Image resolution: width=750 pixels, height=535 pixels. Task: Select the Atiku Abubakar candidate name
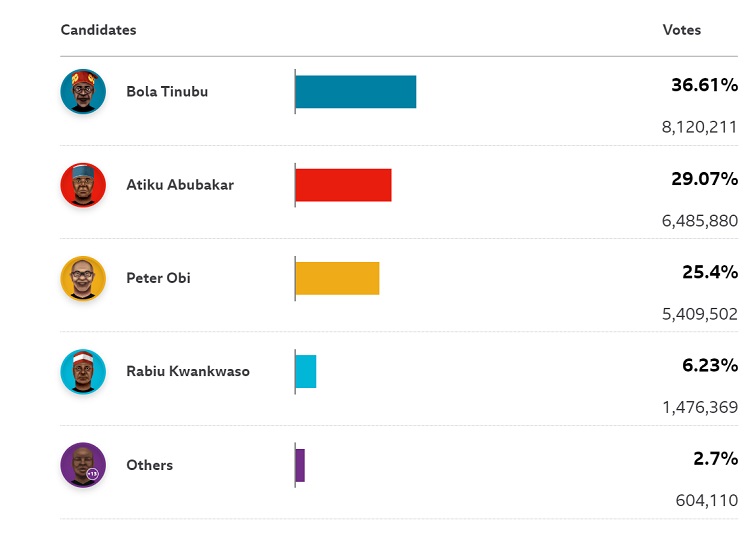pos(180,185)
